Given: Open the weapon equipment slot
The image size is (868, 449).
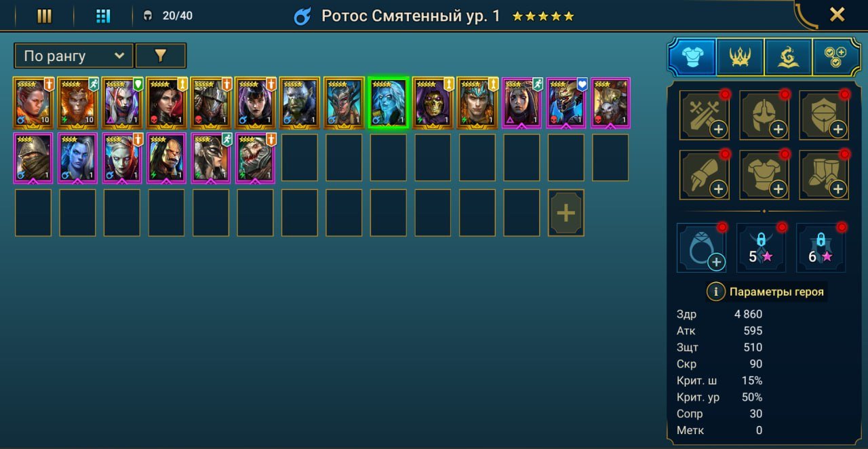Looking at the screenshot, I should (704, 115).
